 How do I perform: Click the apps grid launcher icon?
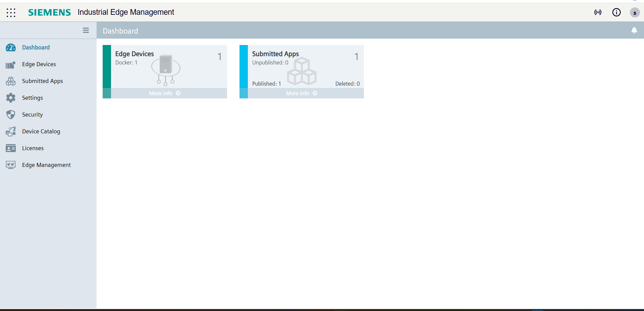(11, 12)
